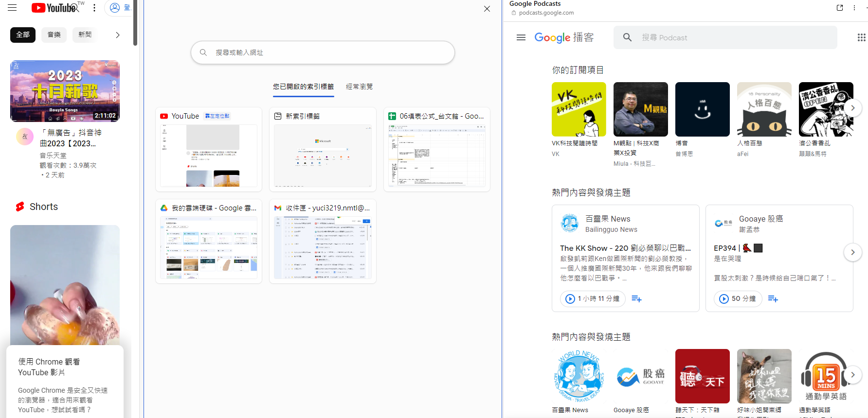Click the YouTube sign-in account button
The height and width of the screenshot is (418, 868).
coord(120,8)
